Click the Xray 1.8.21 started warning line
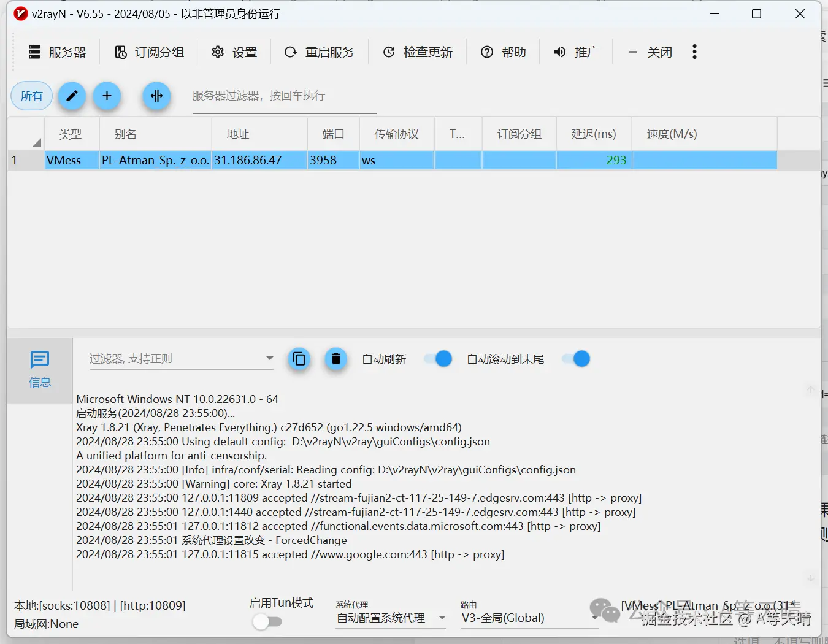 click(x=214, y=484)
